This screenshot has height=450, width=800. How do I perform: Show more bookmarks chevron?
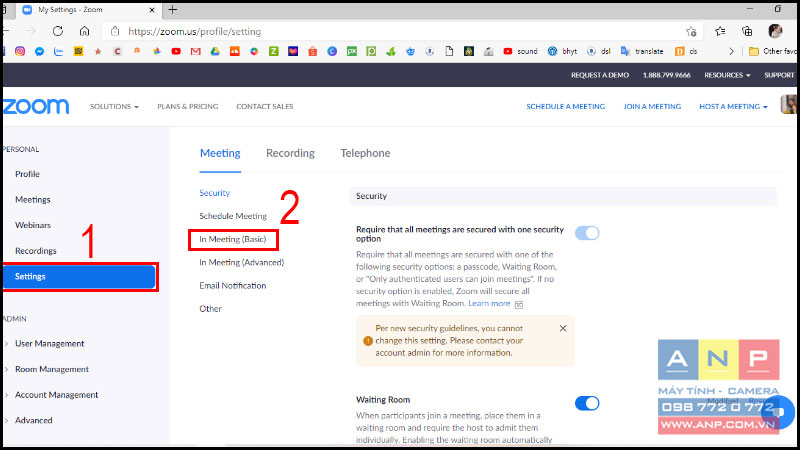click(731, 52)
